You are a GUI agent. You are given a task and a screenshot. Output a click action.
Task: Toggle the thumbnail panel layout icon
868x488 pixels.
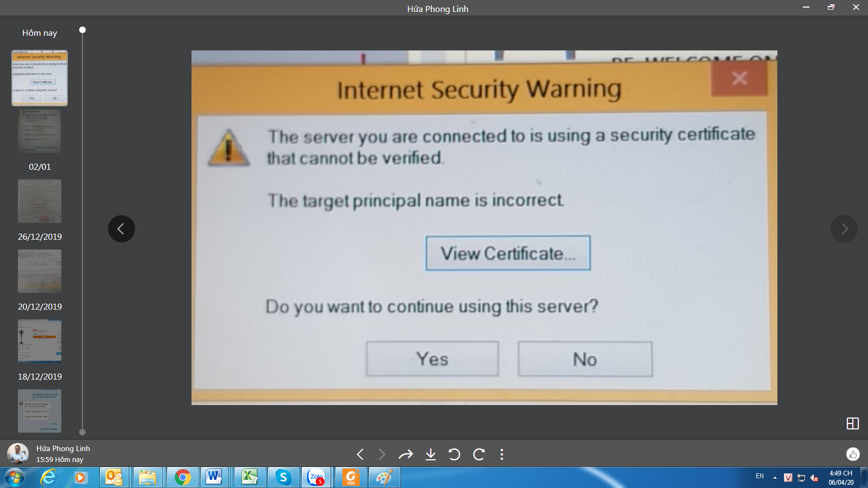click(853, 423)
